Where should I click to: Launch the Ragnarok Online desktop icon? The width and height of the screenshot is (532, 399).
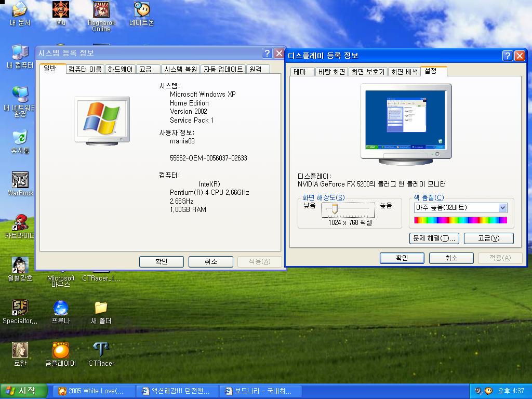click(101, 16)
